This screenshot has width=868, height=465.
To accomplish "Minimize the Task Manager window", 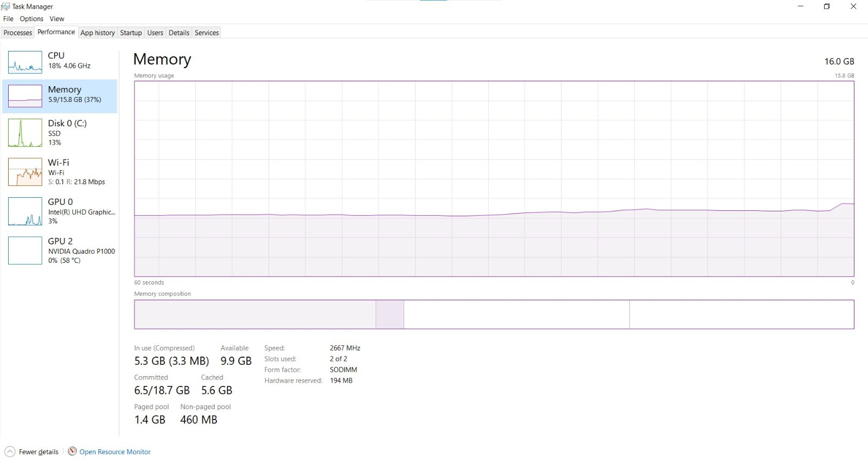I will tap(801, 7).
